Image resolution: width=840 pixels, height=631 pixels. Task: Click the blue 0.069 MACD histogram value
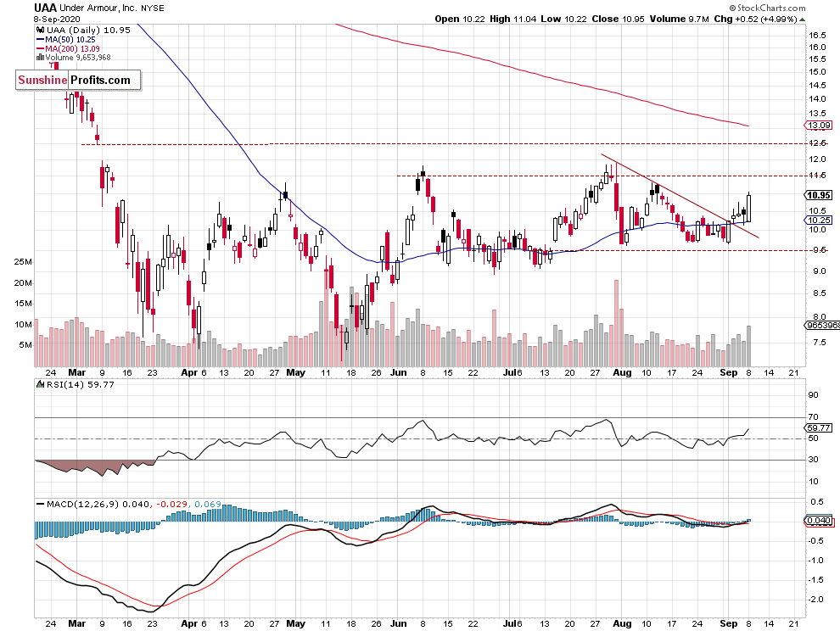[x=208, y=504]
